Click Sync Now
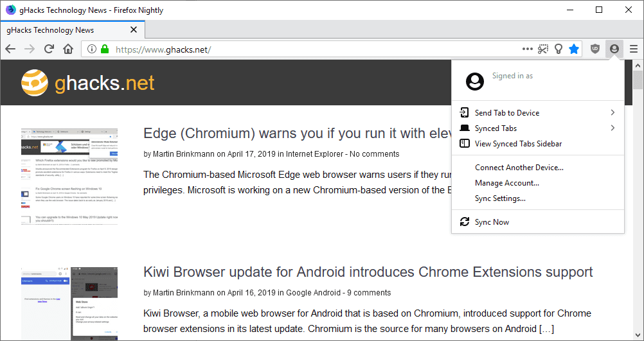Screen dimensions: 644x341 [492, 222]
